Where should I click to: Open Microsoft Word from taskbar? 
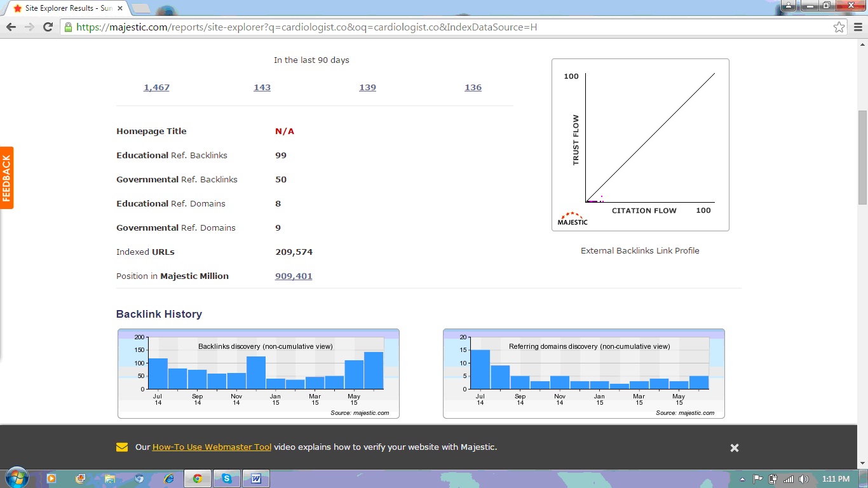(256, 478)
